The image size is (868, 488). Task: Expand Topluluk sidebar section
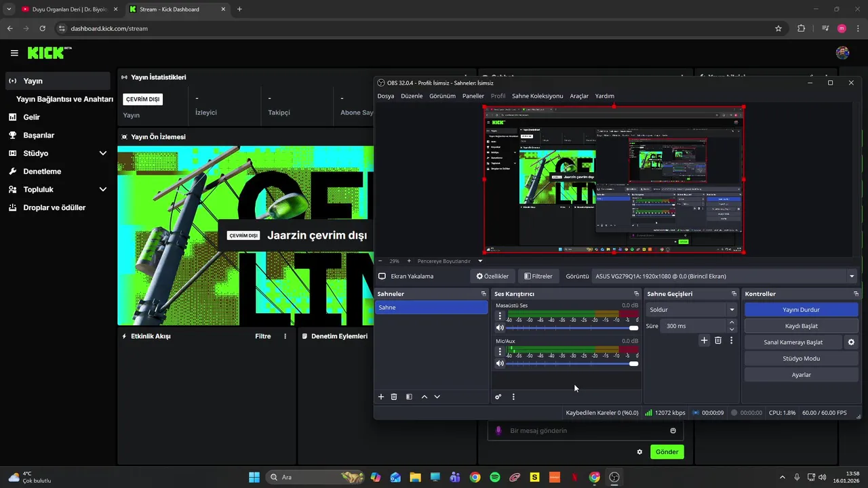[x=103, y=190]
